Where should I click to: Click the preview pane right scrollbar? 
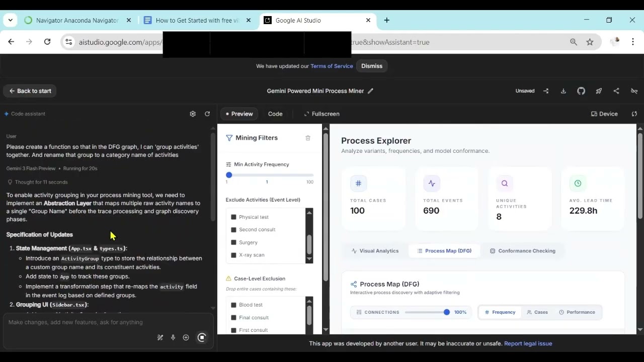tap(640, 176)
